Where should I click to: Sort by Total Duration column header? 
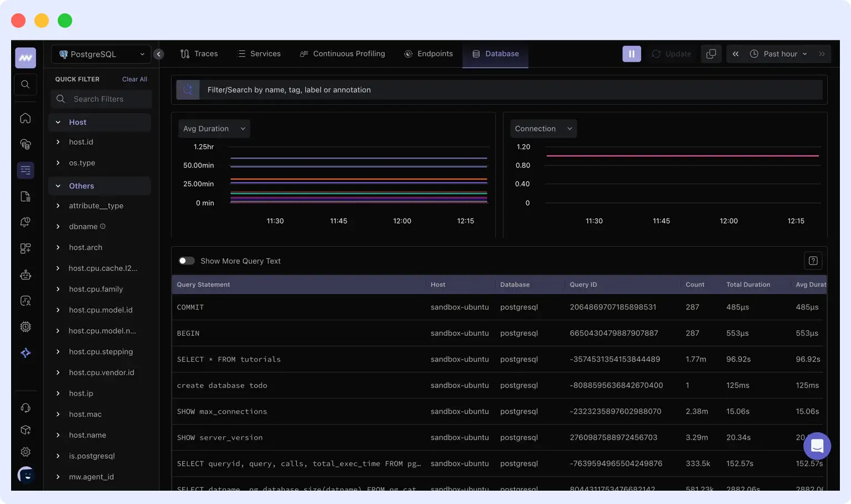(x=748, y=285)
